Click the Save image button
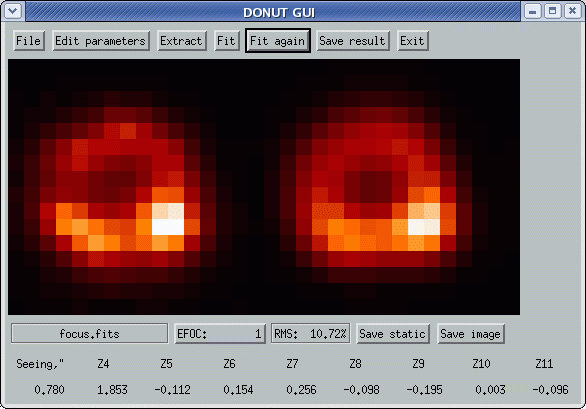This screenshot has height=409, width=586. pyautogui.click(x=471, y=334)
